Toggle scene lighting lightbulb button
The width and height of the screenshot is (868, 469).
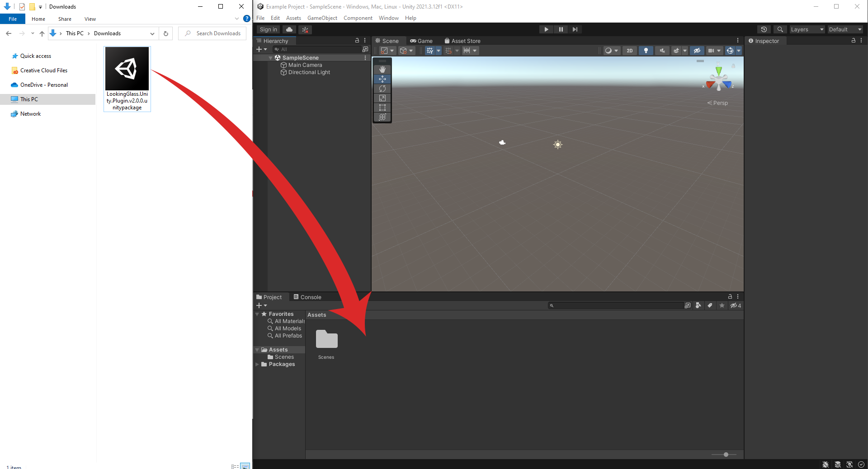click(646, 51)
